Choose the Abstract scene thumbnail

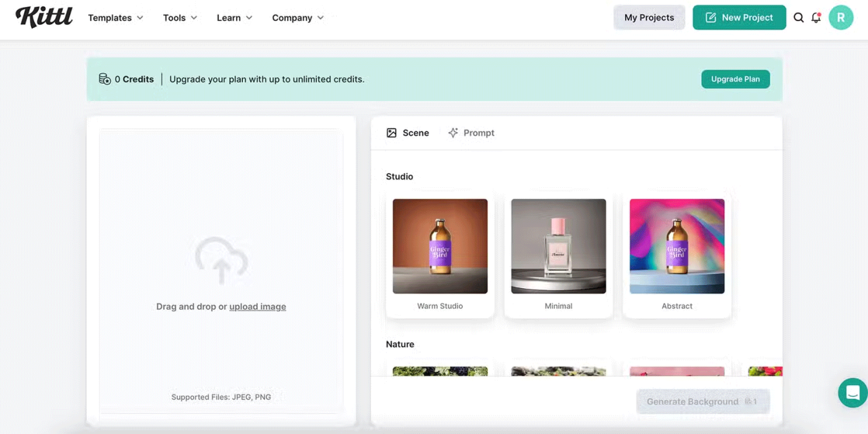[677, 246]
